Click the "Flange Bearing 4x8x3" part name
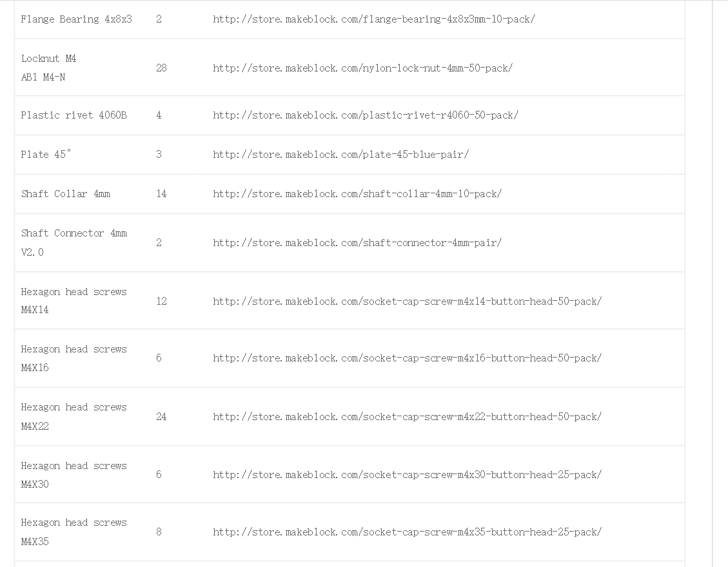728x567 pixels. tap(76, 19)
